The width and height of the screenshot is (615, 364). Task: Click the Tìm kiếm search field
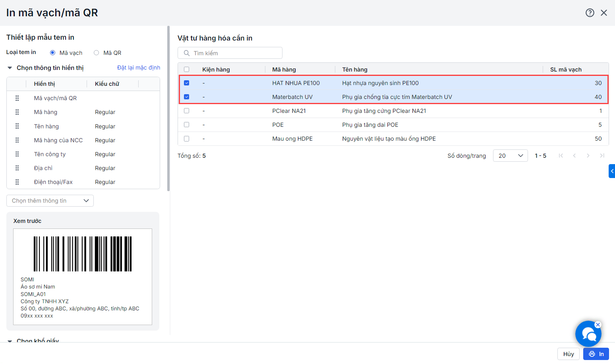pyautogui.click(x=230, y=53)
